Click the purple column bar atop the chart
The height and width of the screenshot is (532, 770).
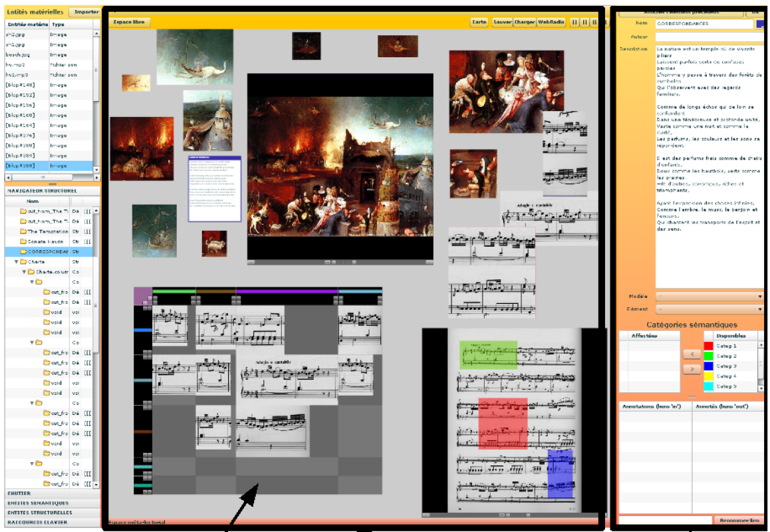[x=287, y=291]
